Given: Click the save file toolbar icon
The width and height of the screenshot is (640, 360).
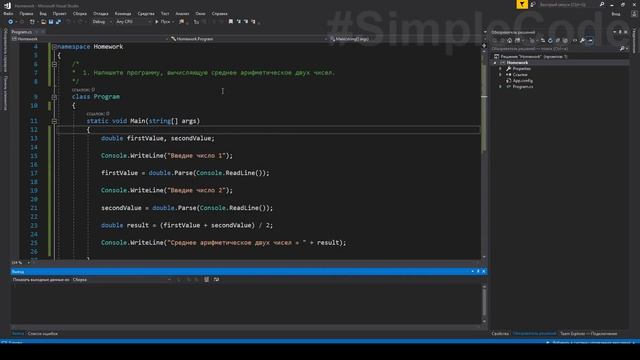Looking at the screenshot, I should (x=51, y=22).
